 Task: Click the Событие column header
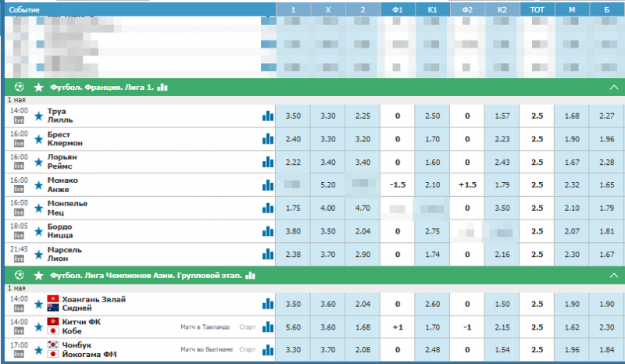pyautogui.click(x=23, y=8)
